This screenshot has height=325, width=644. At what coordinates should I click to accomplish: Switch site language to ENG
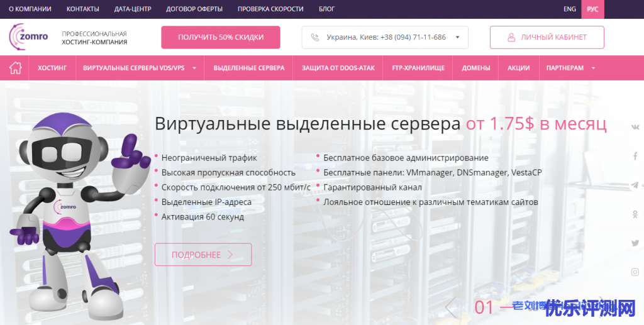pos(569,9)
